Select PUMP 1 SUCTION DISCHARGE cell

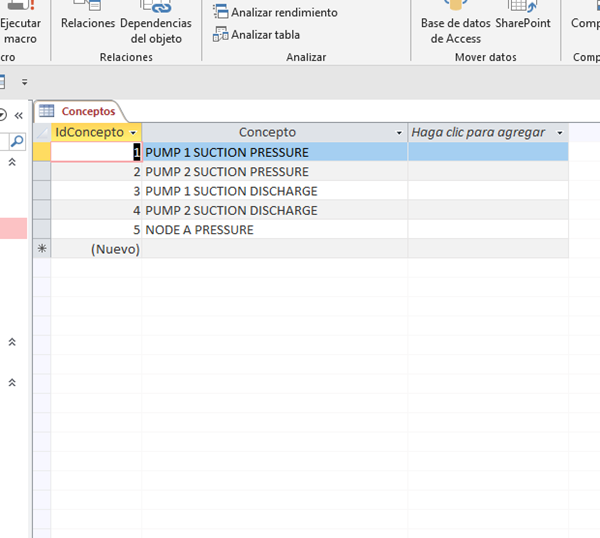tap(274, 191)
